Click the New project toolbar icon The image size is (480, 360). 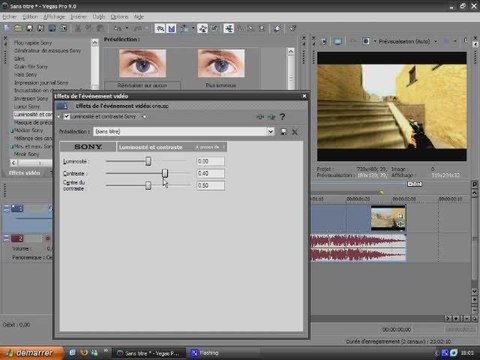click(7, 28)
